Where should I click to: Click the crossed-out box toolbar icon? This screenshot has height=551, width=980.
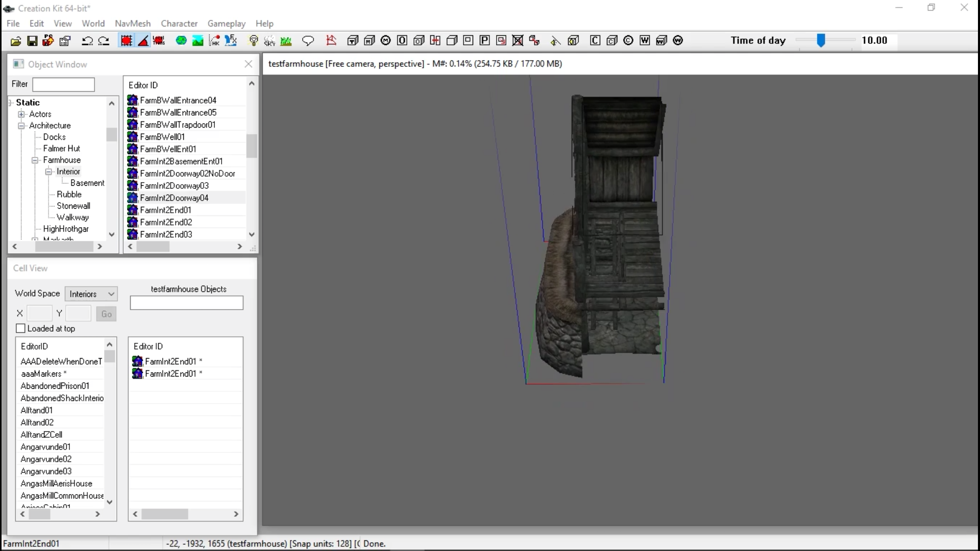pyautogui.click(x=518, y=41)
